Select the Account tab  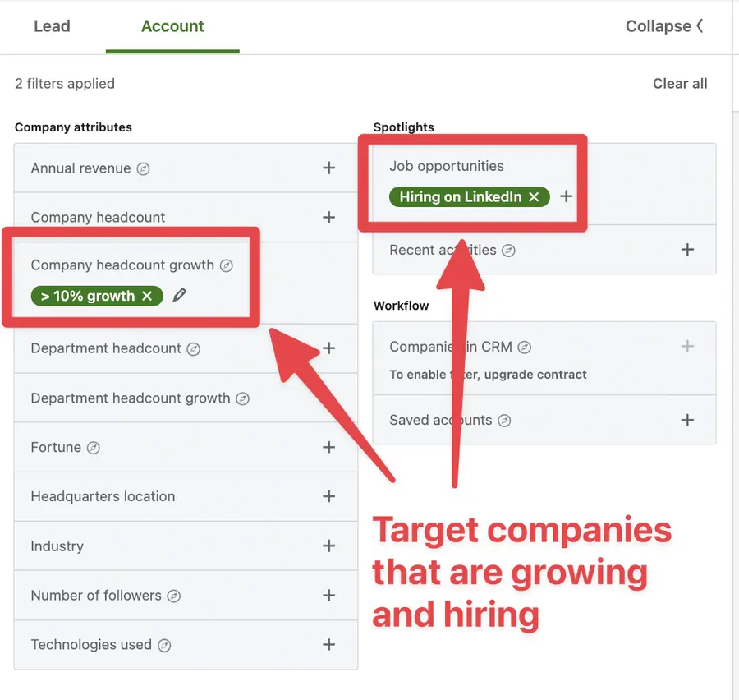pos(172,26)
